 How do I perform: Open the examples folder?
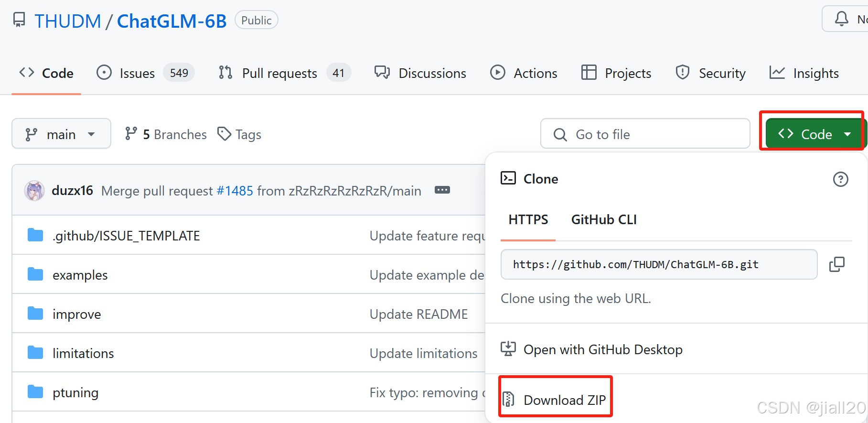click(80, 275)
